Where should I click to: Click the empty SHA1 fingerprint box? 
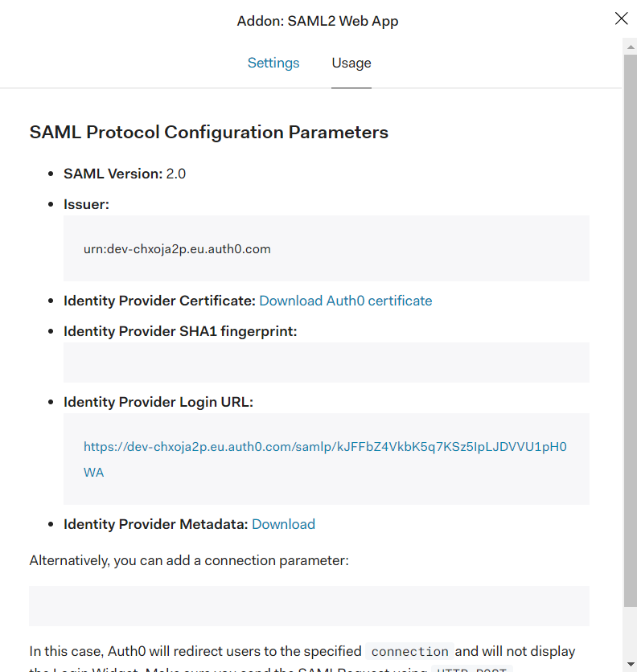tap(327, 363)
